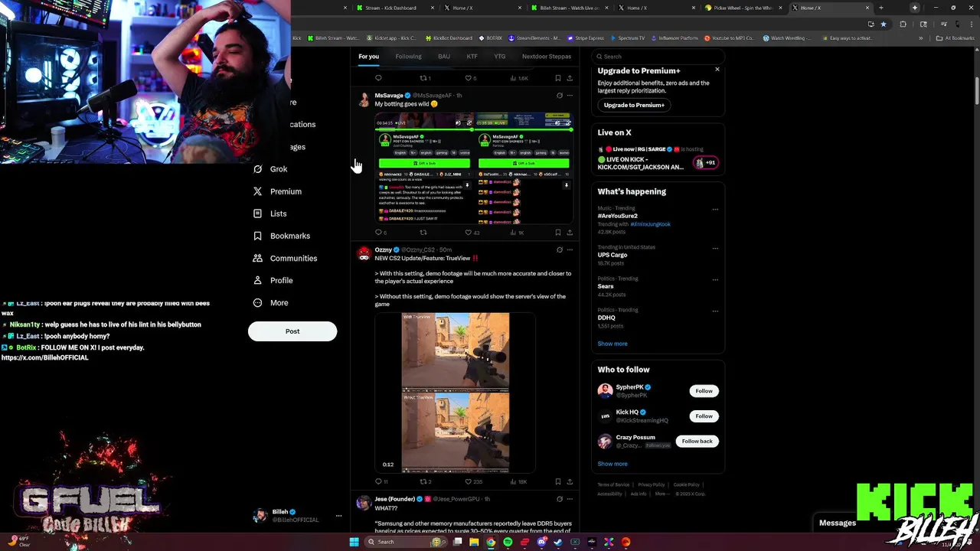The height and width of the screenshot is (551, 980).
Task: Open options for Sears trend
Action: click(x=715, y=279)
